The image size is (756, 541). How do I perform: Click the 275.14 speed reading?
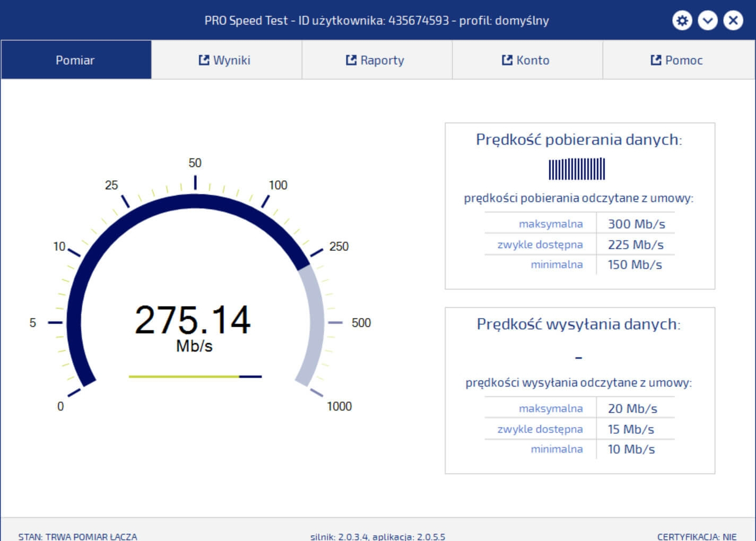(x=193, y=320)
